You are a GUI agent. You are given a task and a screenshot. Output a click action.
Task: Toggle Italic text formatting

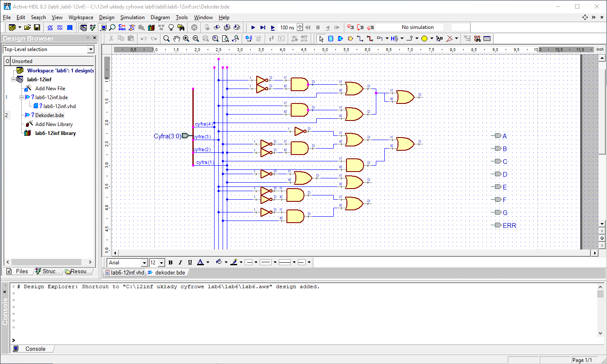tap(180, 262)
